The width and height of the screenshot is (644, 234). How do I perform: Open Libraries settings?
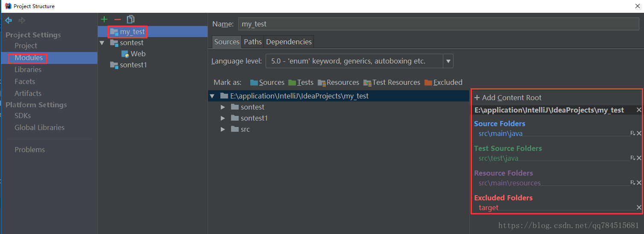click(x=28, y=69)
